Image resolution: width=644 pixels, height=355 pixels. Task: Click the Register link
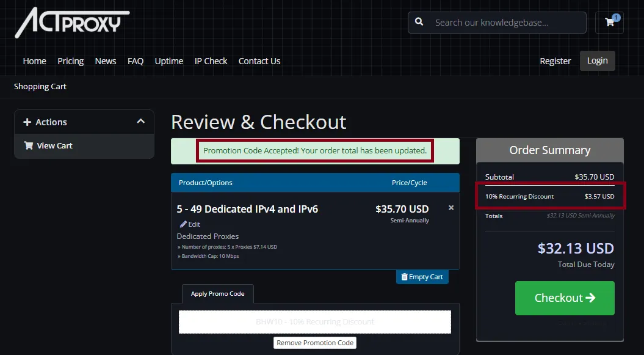(555, 61)
